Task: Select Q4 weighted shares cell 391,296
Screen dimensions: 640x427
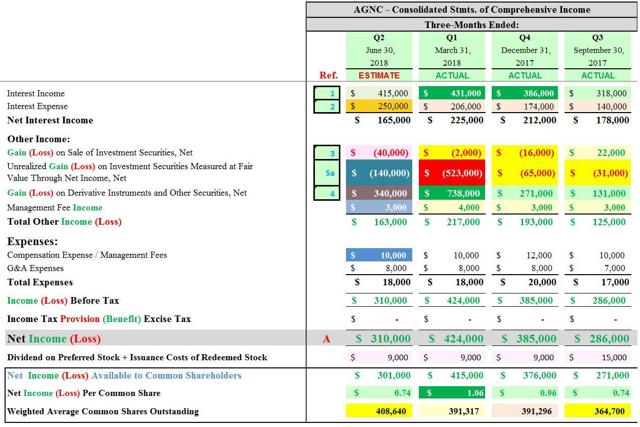Action: coord(524,411)
